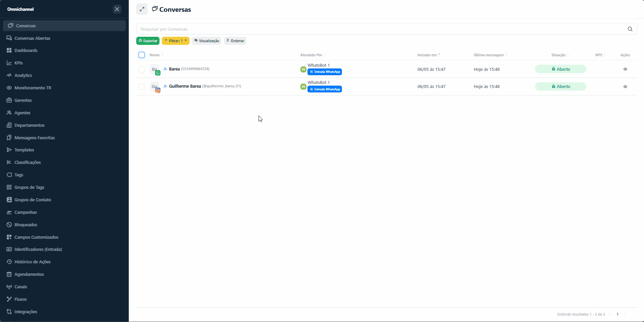Click the Templates send icon
Screen dimensions: 644x322
9,150
